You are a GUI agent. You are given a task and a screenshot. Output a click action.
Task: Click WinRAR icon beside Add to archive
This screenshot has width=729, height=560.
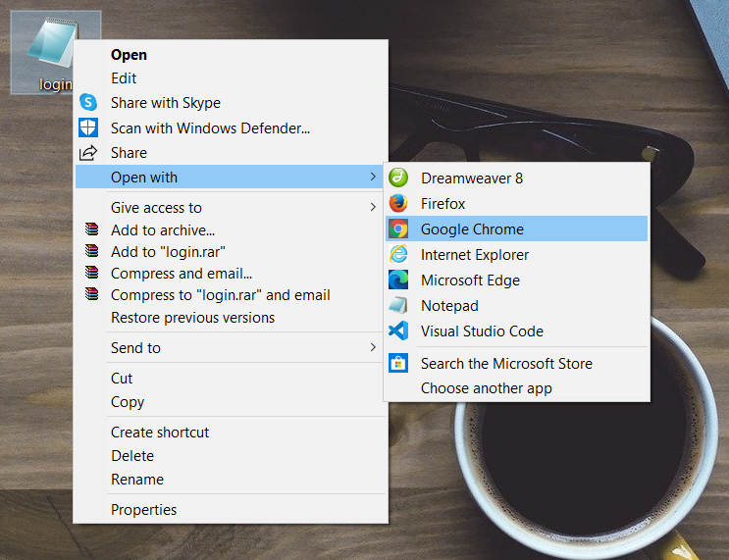coord(91,229)
